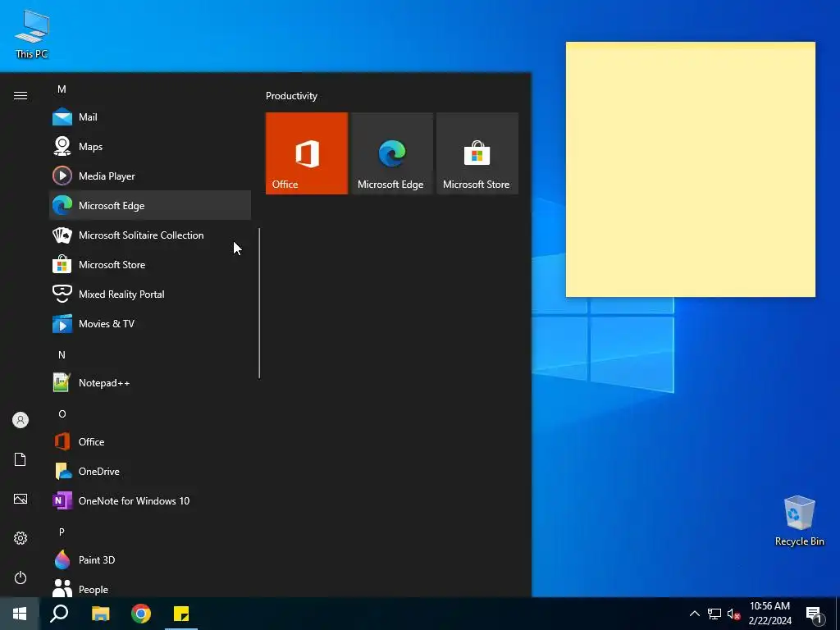Click the O letter header
This screenshot has width=840, height=630.
(x=62, y=413)
